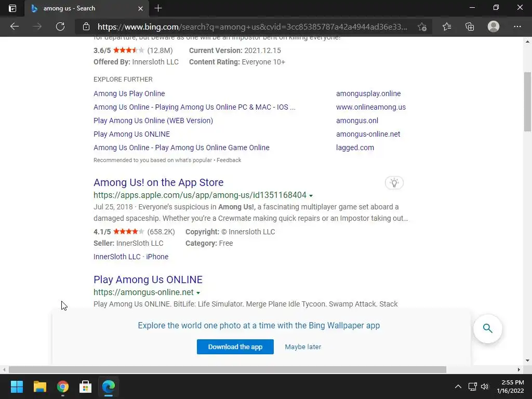Visit amongus.onl domain link
Viewport: 532px width, 399px height.
point(357,121)
